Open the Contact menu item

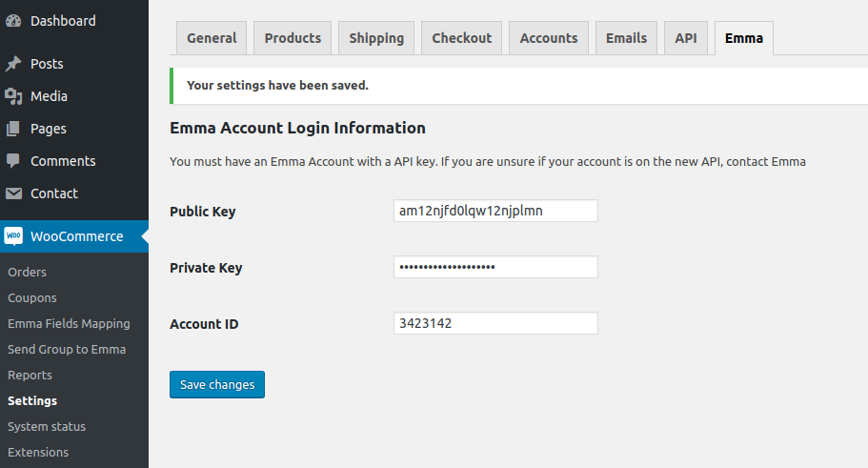[54, 193]
